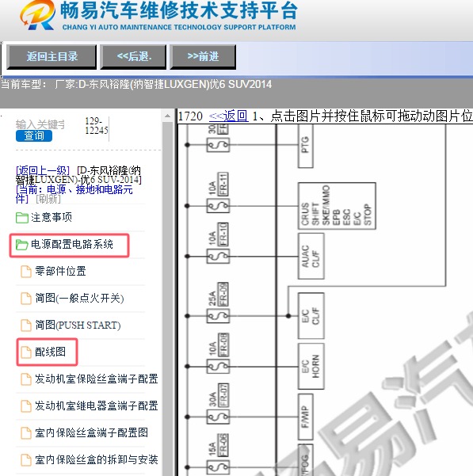This screenshot has height=476, width=473.
Task: Click the 当前车型 vehicle model text
Action: [x=136, y=84]
